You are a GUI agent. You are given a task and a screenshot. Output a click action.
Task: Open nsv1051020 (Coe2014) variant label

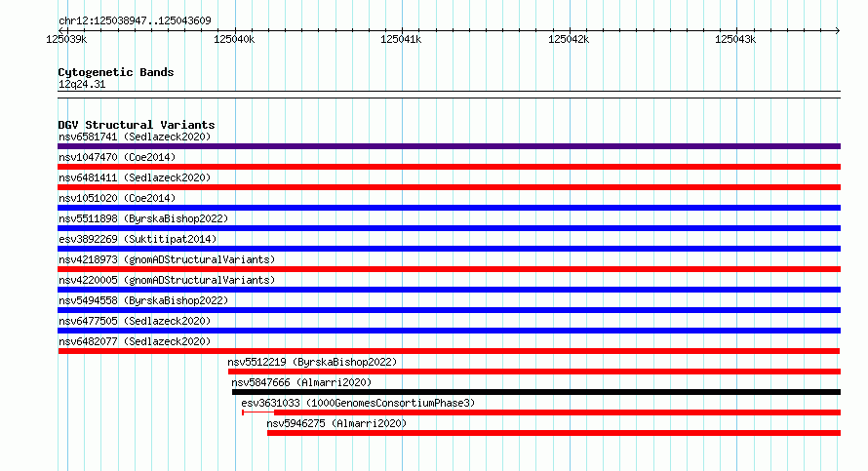(117, 198)
